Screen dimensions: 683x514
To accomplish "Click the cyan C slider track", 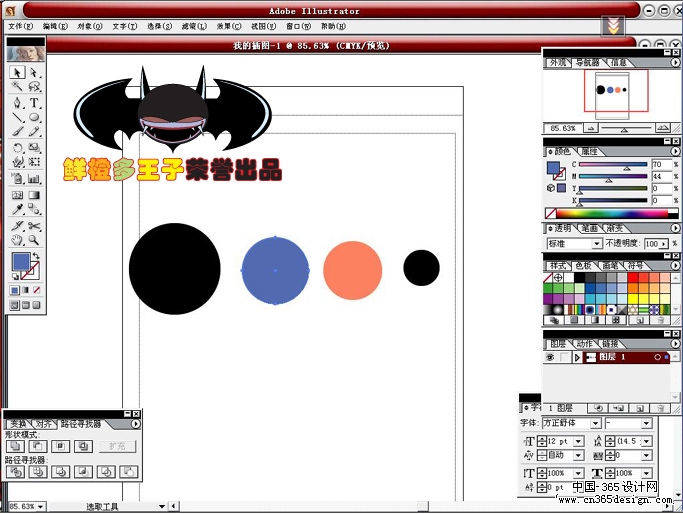I will click(x=613, y=164).
